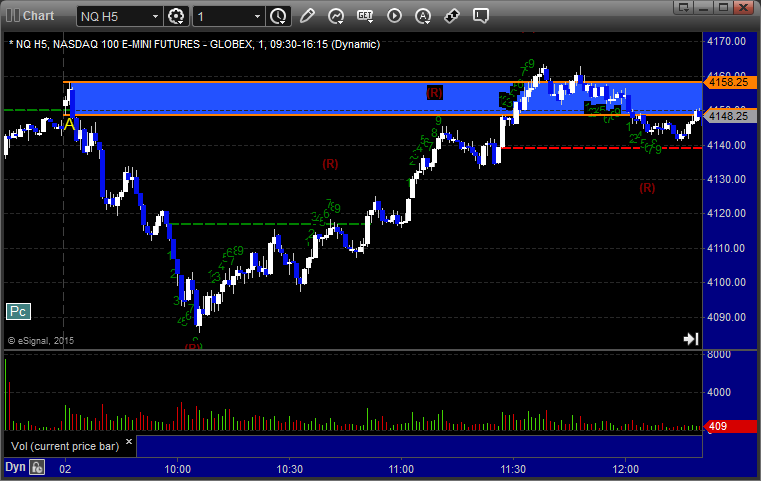761x481 pixels.
Task: Open the chart comment bubble icon
Action: tap(481, 16)
